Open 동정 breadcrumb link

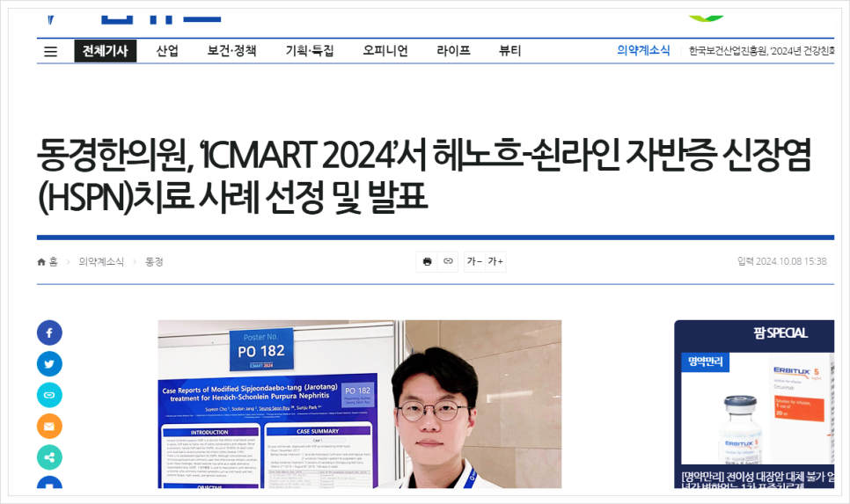155,262
